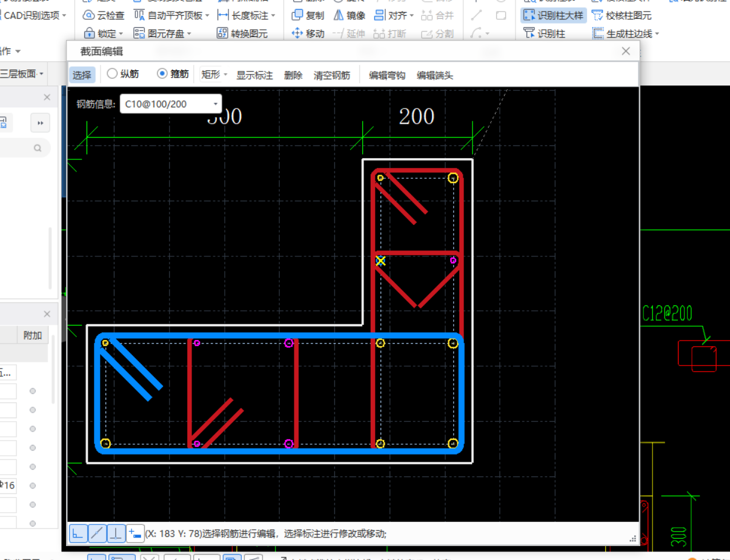The image size is (730, 560).
Task: Toggle the orthogonal snap icon in the dialog status bar
Action: (78, 533)
